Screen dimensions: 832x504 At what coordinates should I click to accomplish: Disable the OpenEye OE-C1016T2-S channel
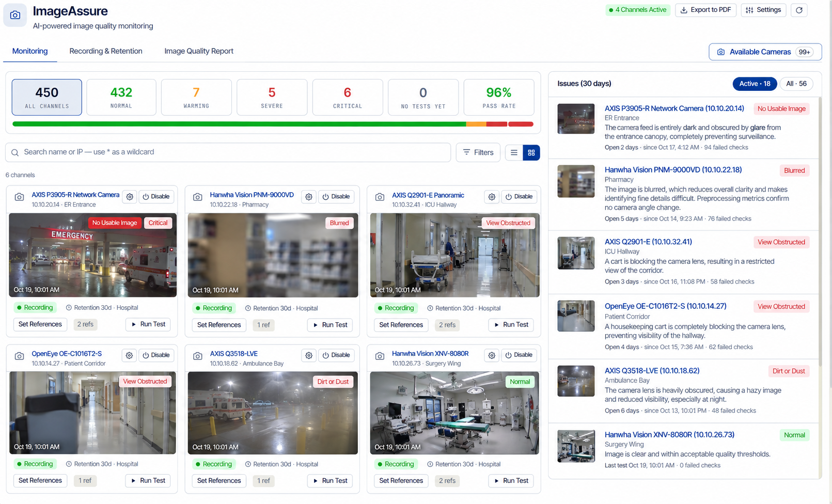click(x=156, y=355)
